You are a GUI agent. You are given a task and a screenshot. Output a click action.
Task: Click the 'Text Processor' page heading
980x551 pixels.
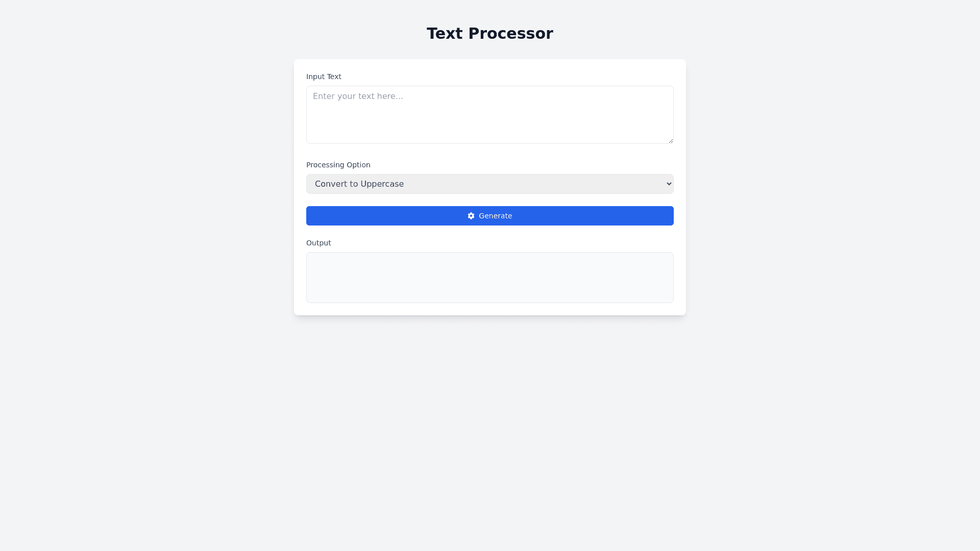point(489,34)
